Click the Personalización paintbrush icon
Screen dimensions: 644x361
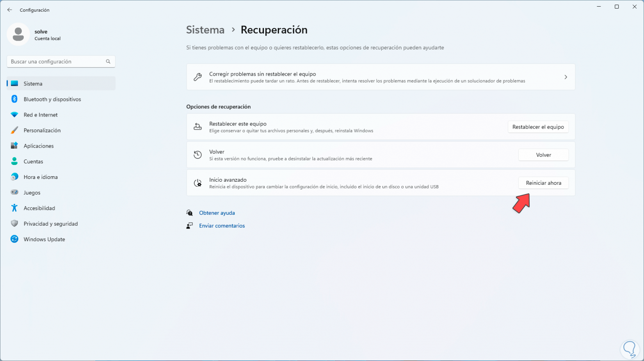tap(14, 130)
